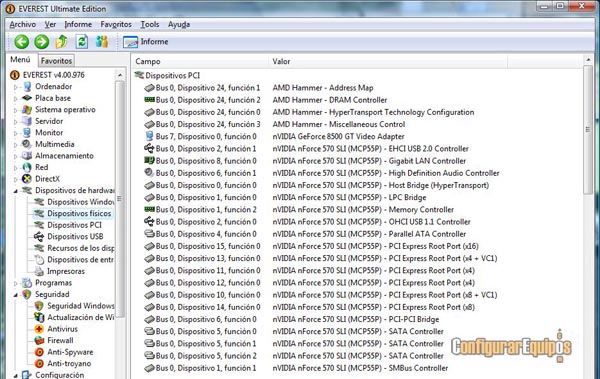
Task: Expand the Red tree node
Action: click(16, 168)
